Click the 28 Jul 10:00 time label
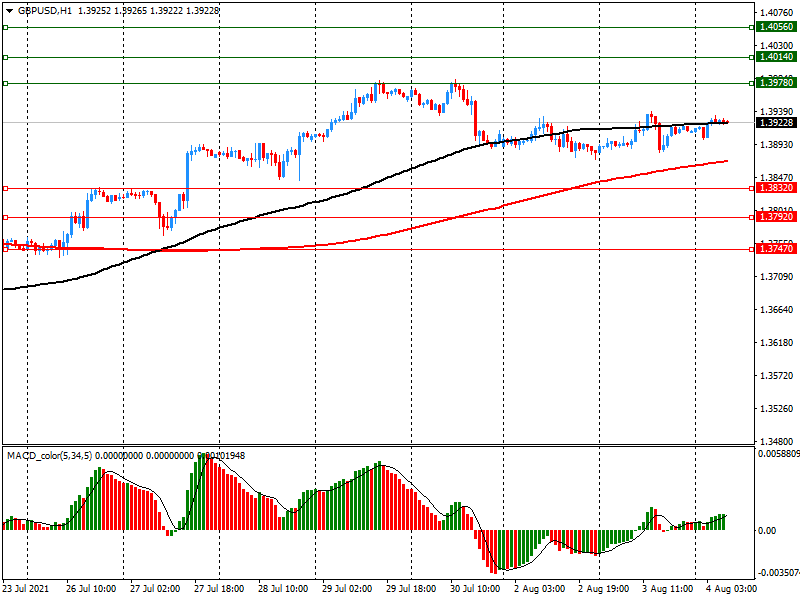Image resolution: width=800 pixels, height=600 pixels. pos(283,589)
